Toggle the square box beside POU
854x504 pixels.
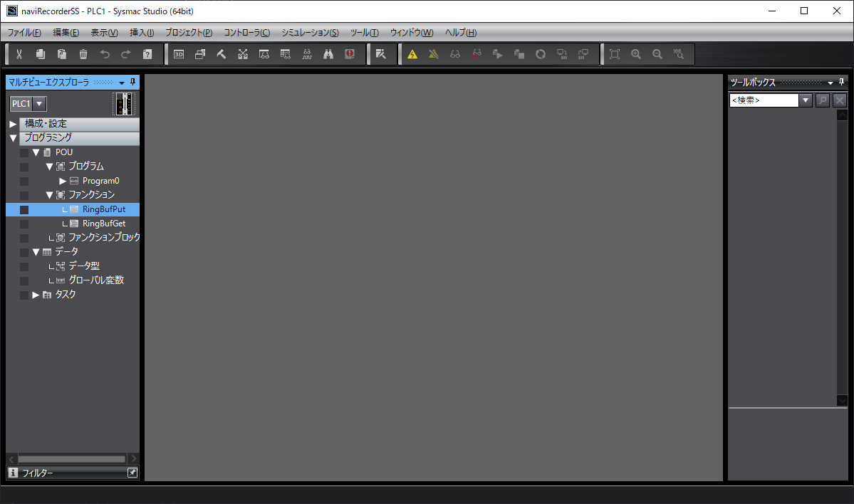pos(24,152)
